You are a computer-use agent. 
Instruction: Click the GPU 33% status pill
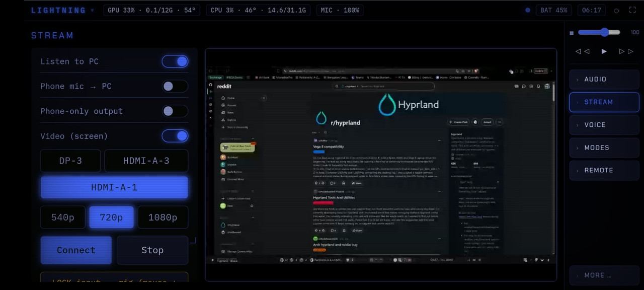pos(151,10)
